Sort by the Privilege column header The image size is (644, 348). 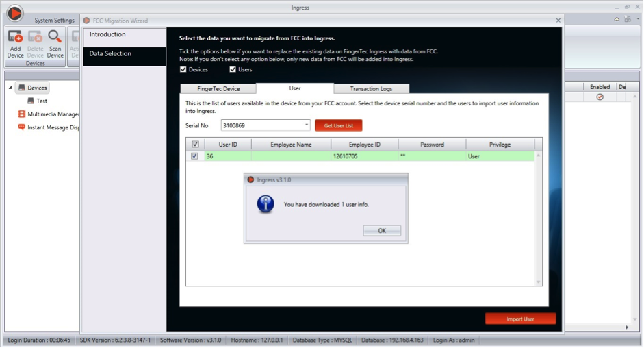500,145
